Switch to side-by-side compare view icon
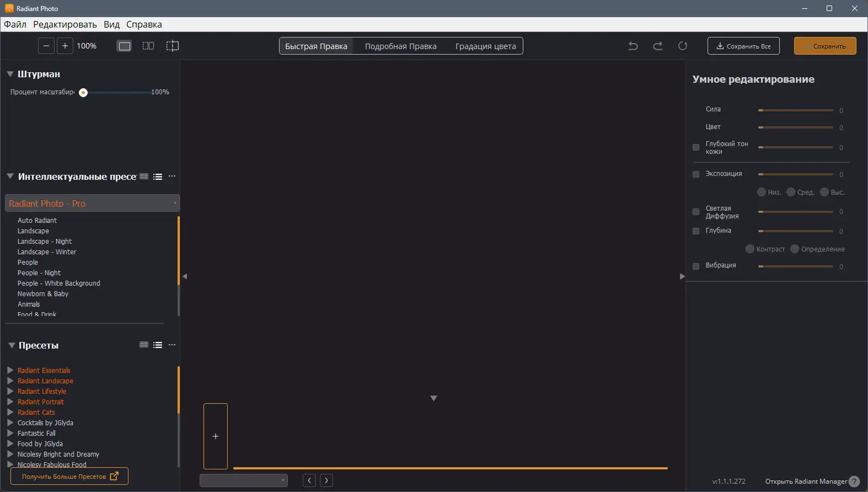868x492 pixels. pos(148,46)
